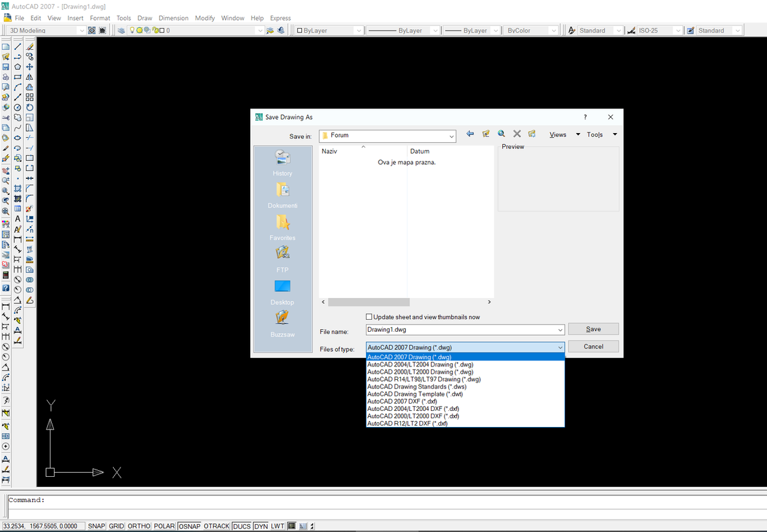Select the Multiline Text A tool

[17, 219]
